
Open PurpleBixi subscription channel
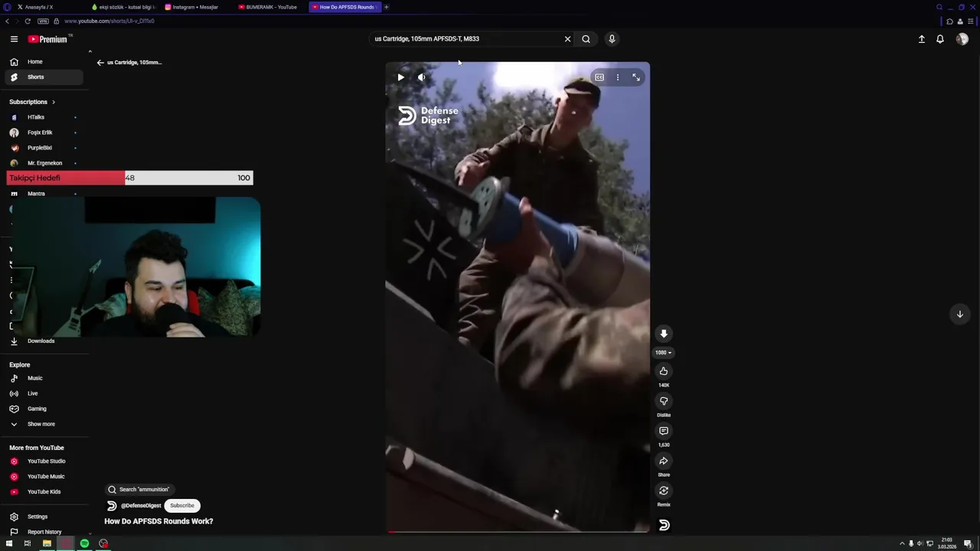[44, 148]
